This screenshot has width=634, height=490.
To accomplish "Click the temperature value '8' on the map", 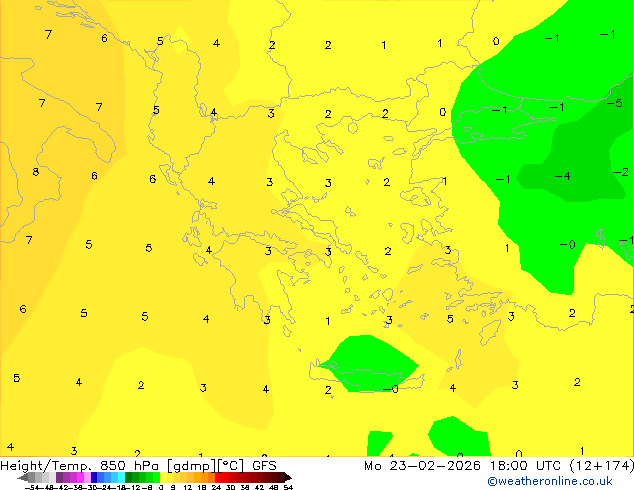I will tap(36, 172).
